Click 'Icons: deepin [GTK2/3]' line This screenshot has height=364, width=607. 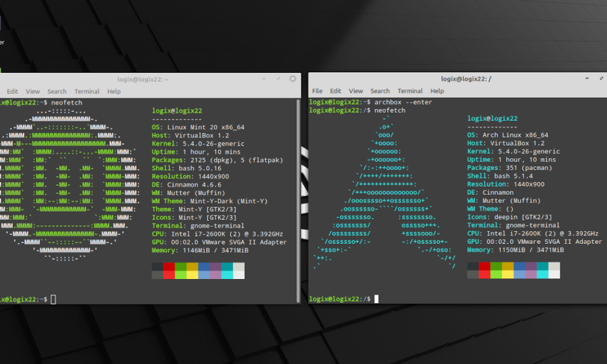[509, 217]
